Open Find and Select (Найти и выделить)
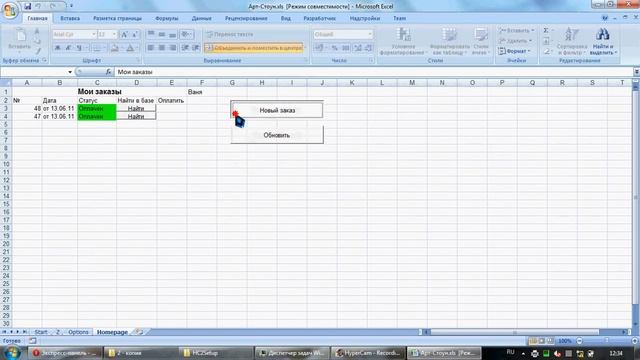Image resolution: width=640 pixels, height=360 pixels. [x=602, y=41]
